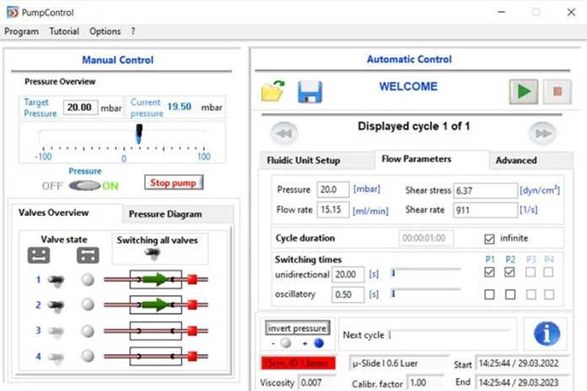Click the valve 2 round state indicator
The height and width of the screenshot is (391, 587).
click(88, 304)
